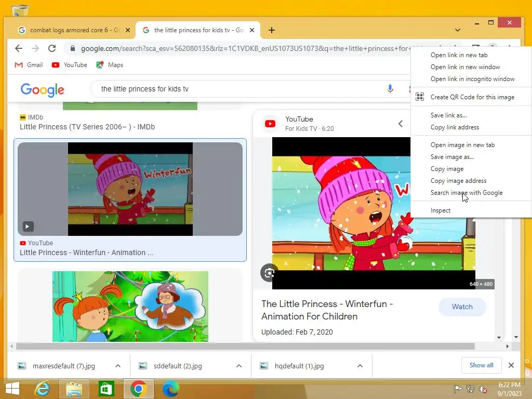Image resolution: width=532 pixels, height=399 pixels.
Task: Click the network tray icon
Action: [471, 389]
